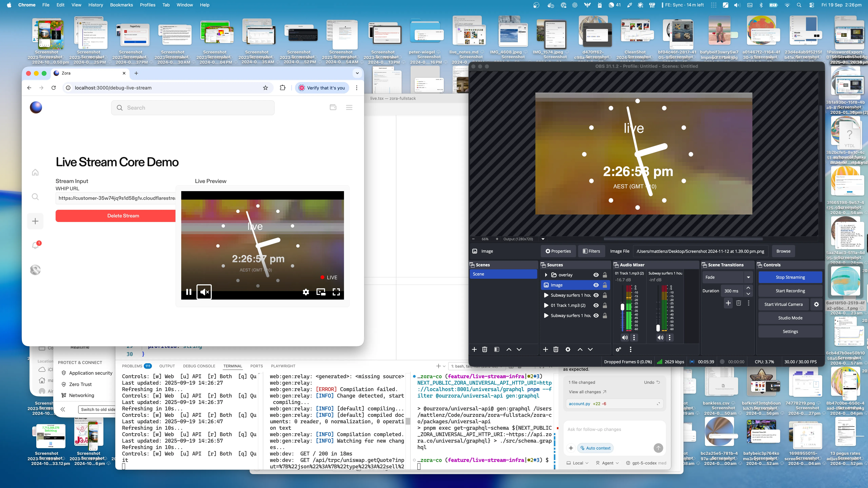Open Zora hamburger menu icon

pos(349,107)
